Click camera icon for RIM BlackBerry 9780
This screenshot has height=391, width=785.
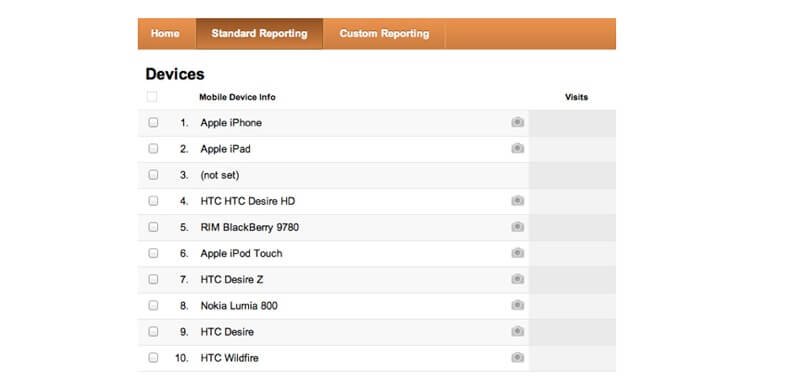pyautogui.click(x=518, y=227)
